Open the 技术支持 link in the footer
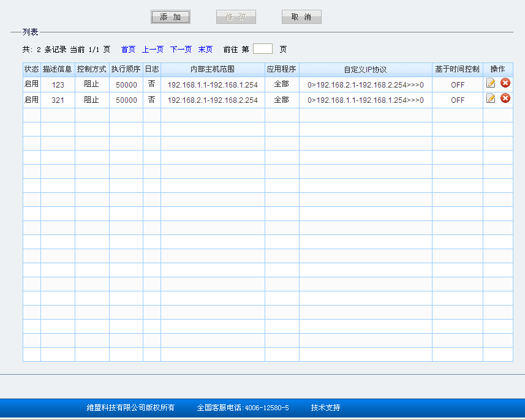 [x=325, y=408]
